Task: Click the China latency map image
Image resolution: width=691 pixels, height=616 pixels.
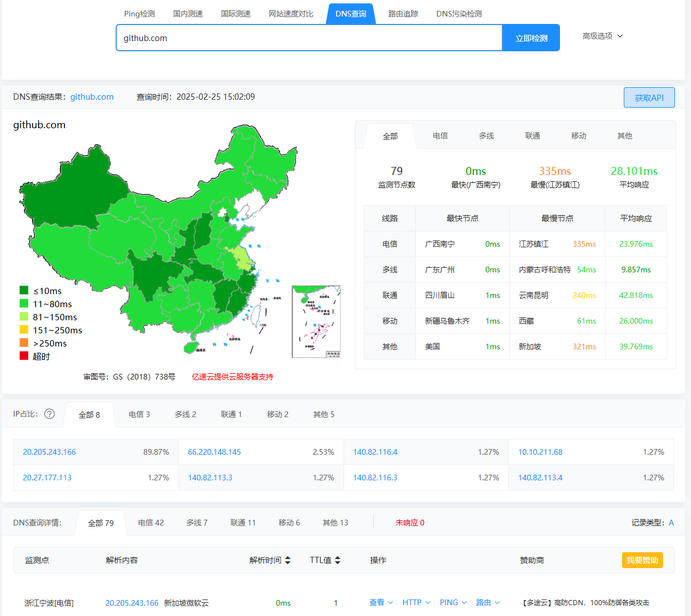Action: click(160, 239)
